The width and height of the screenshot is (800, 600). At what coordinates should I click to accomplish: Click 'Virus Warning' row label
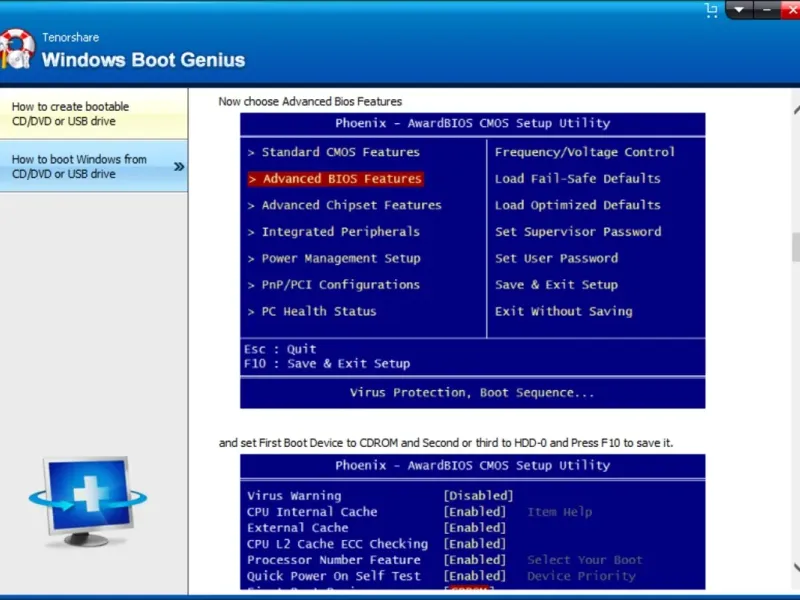point(294,496)
